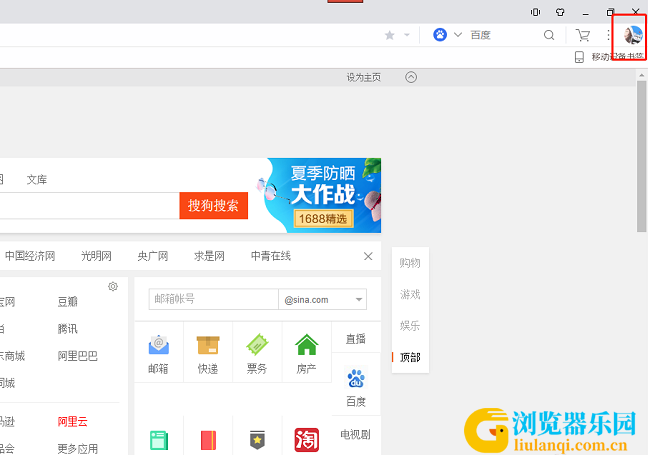Viewport: 650px width, 455px height.
Task: Click the 百度 paw icon in the grid
Action: 356,378
